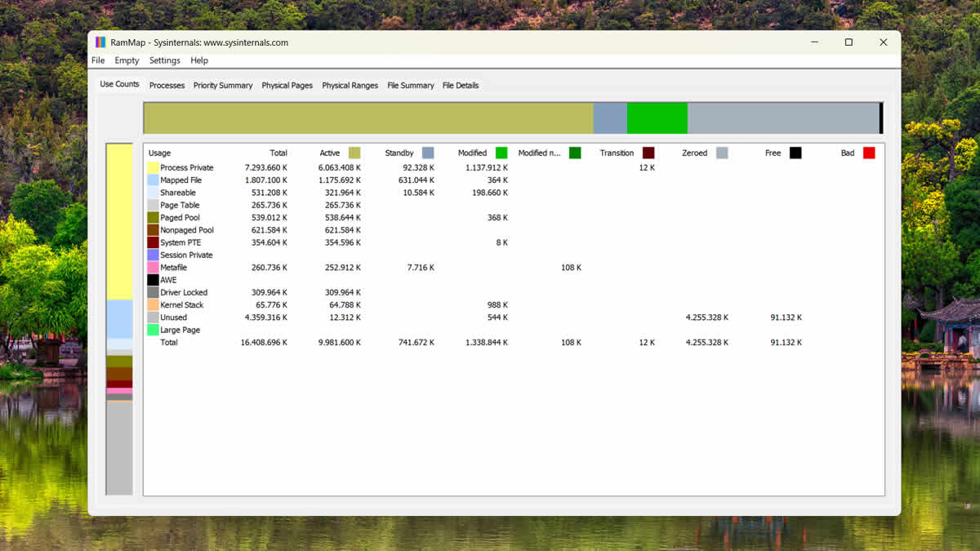Open the Physical Pages tab
Image resolution: width=980 pixels, height=551 pixels.
(x=287, y=85)
